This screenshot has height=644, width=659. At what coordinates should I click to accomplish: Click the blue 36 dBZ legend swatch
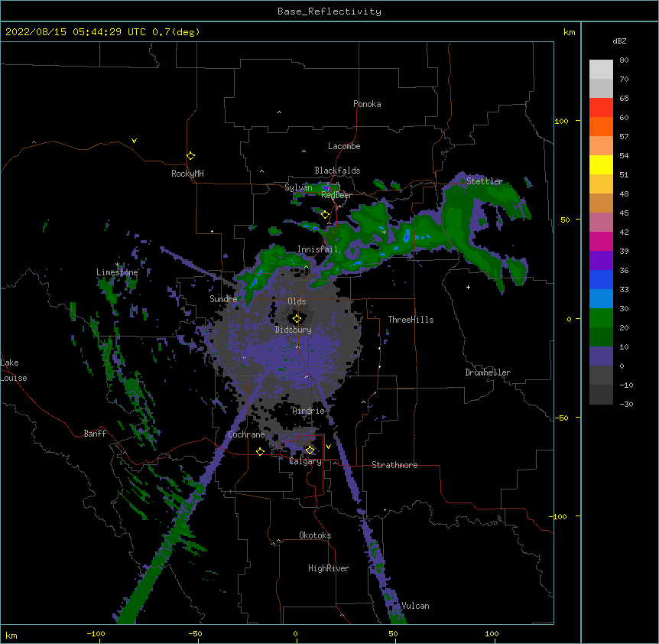point(601,279)
